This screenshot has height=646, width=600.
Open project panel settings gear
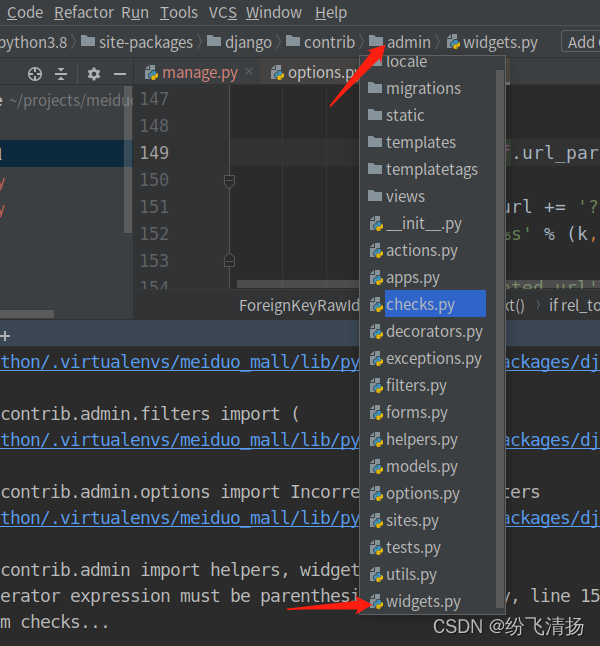pos(94,74)
